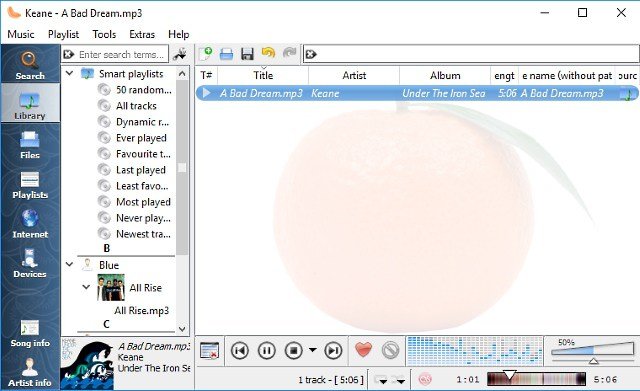This screenshot has width=640, height=391.
Task: Save the current playlist with disk icon
Action: [247, 54]
